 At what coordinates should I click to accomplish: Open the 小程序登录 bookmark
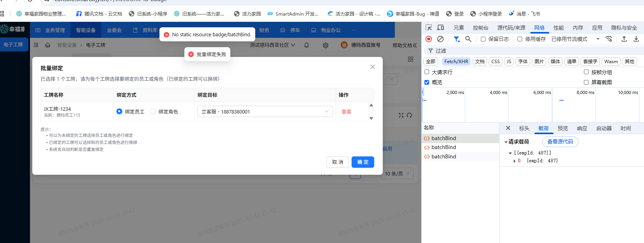click(486, 14)
